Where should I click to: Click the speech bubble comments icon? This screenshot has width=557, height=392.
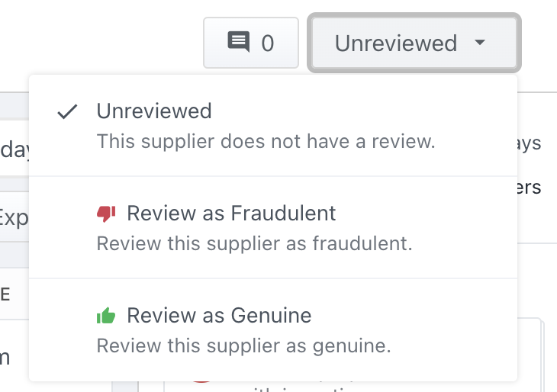tap(239, 42)
